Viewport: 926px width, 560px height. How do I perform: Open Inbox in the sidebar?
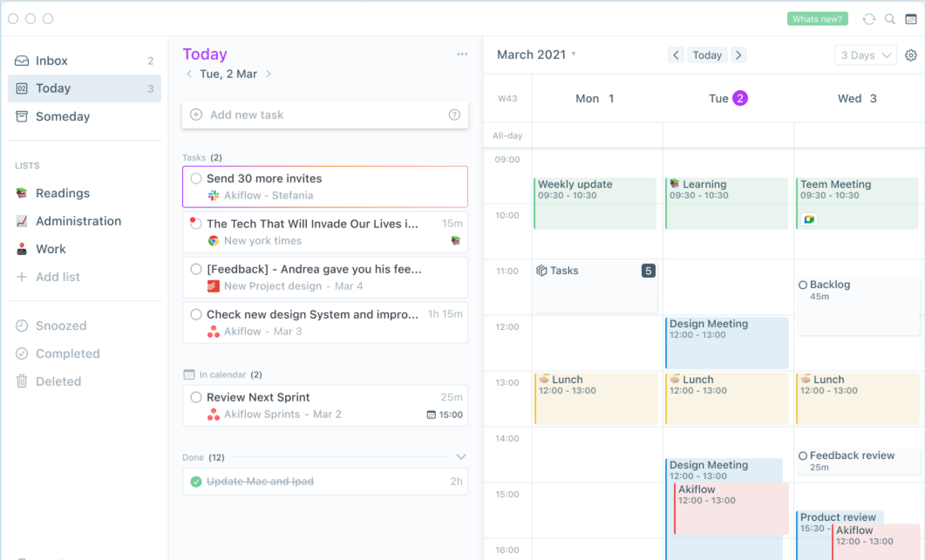[52, 61]
